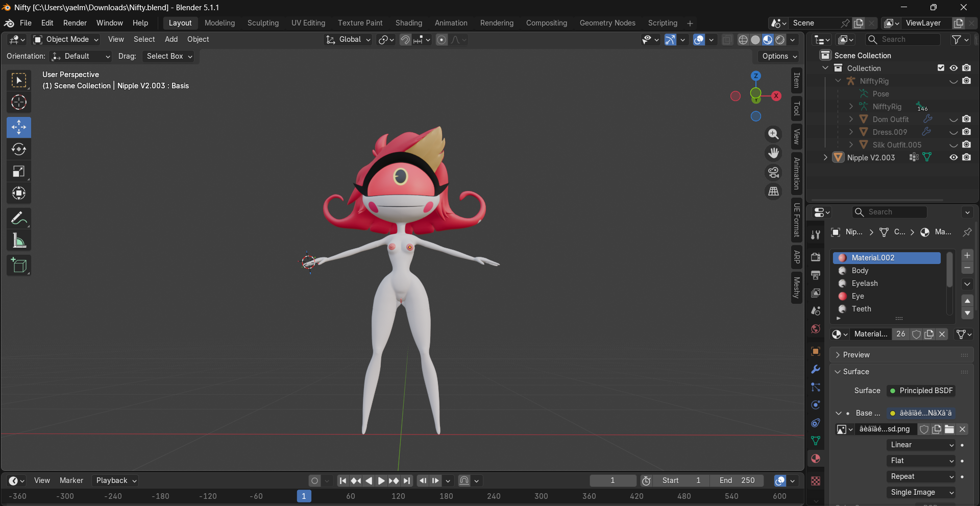Click the red X axis gizmo
980x506 pixels.
coord(776,95)
